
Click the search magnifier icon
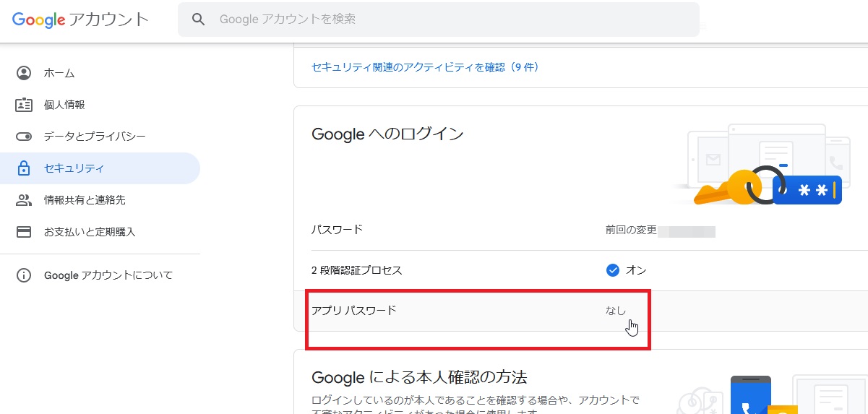[199, 20]
